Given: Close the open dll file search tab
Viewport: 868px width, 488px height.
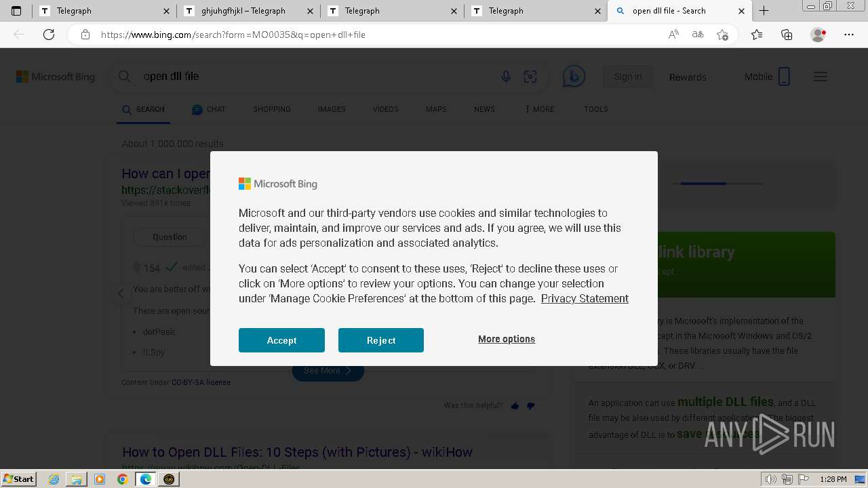Looking at the screenshot, I should click(x=741, y=11).
